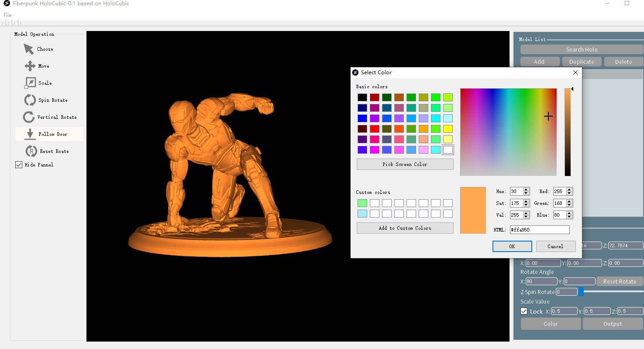This screenshot has height=349, width=644.
Task: Click the Red number field
Action: tap(560, 191)
